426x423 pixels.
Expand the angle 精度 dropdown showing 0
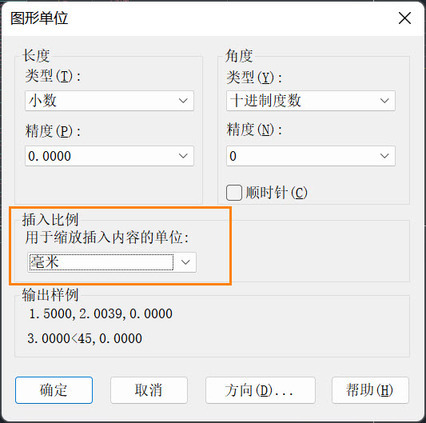pyautogui.click(x=311, y=156)
